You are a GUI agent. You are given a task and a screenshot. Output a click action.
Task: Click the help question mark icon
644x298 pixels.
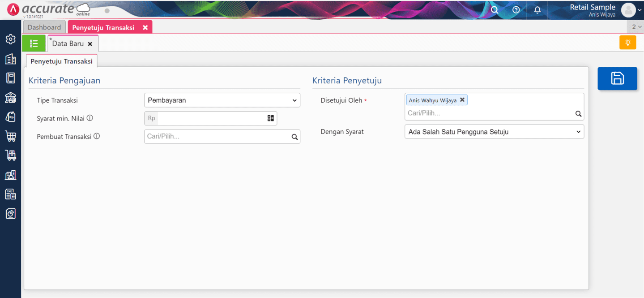(x=516, y=10)
